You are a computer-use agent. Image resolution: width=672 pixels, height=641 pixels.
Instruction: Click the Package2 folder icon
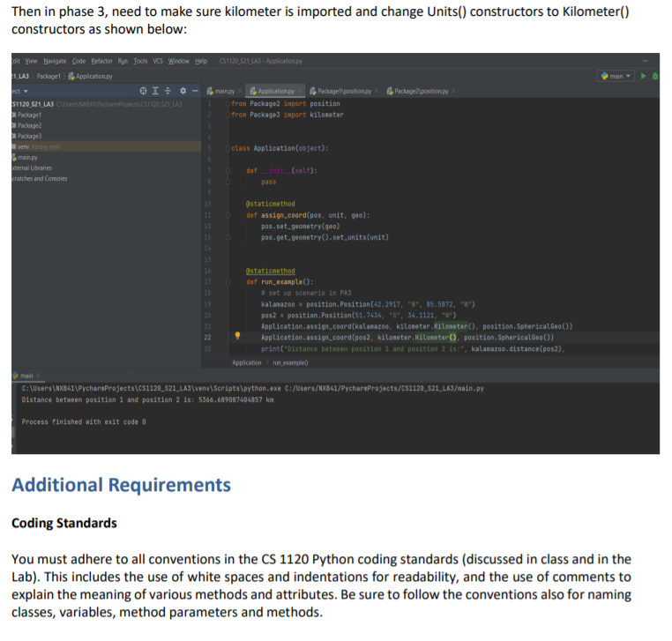(14, 125)
